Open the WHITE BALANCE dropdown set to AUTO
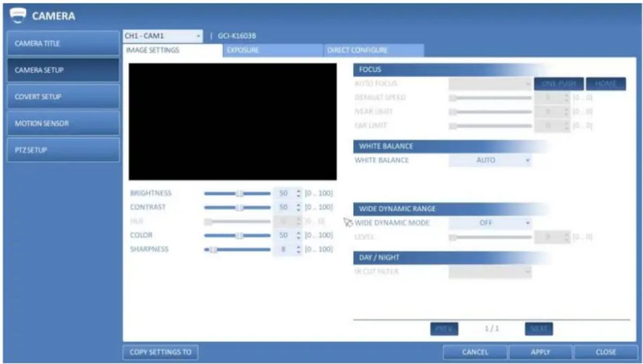Viewport: 643px width, 364px height. point(490,160)
